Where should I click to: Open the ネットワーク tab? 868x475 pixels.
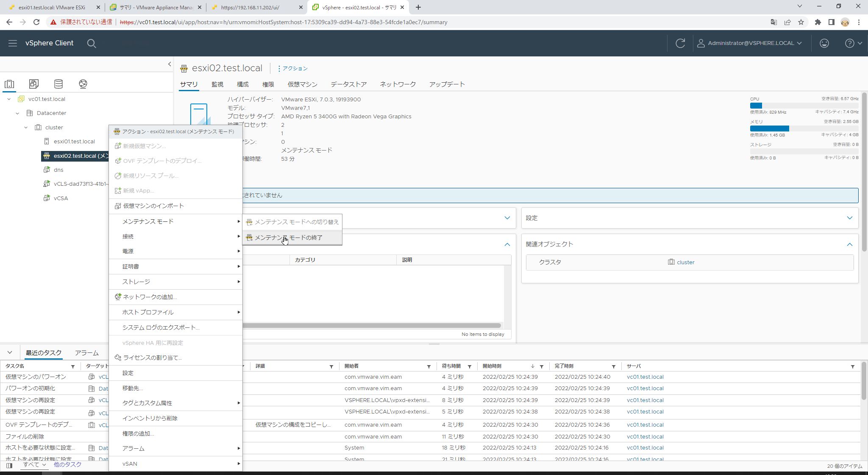(398, 84)
